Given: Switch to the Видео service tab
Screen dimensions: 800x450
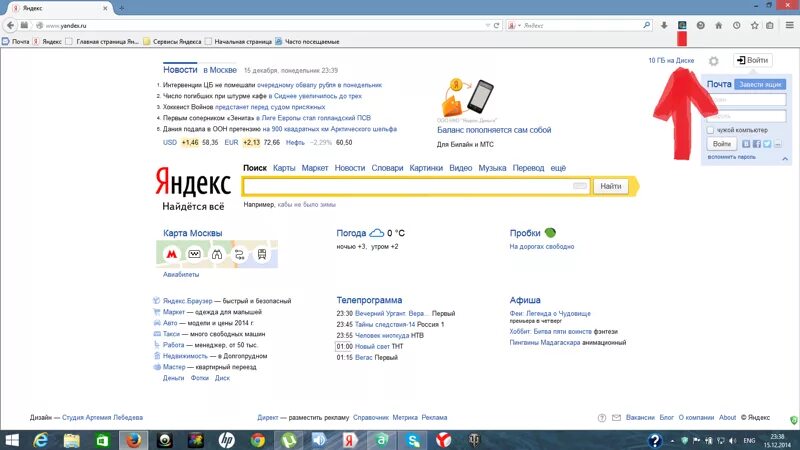Looking at the screenshot, I should click(x=461, y=168).
